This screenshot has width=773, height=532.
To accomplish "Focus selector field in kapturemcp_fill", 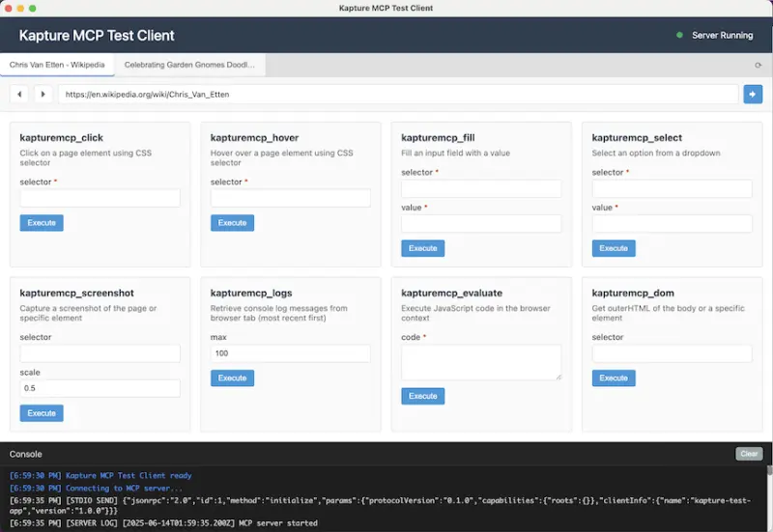I will click(481, 188).
